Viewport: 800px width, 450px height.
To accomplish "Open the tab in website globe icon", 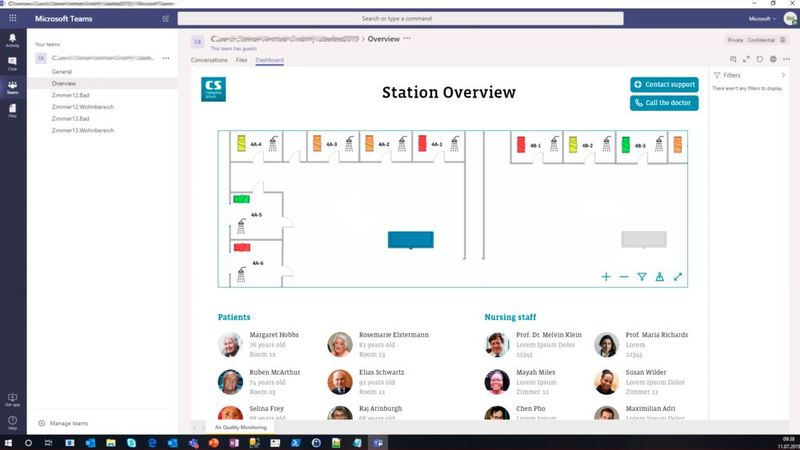I will point(773,59).
